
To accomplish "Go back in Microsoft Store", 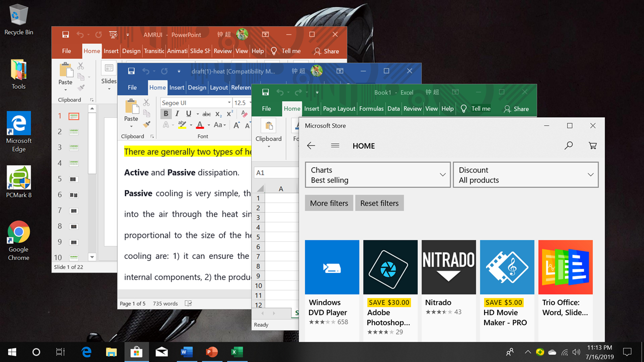I will point(311,146).
